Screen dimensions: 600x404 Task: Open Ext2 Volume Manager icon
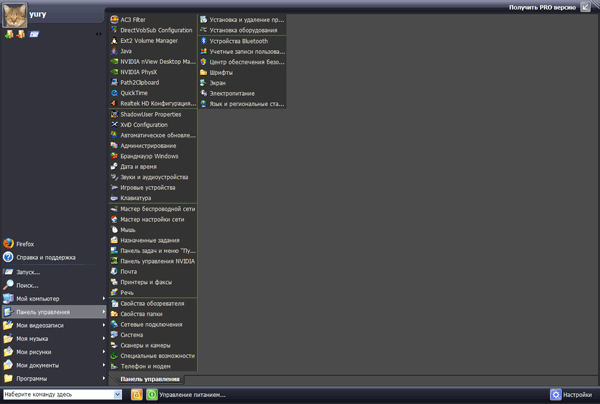click(x=114, y=40)
